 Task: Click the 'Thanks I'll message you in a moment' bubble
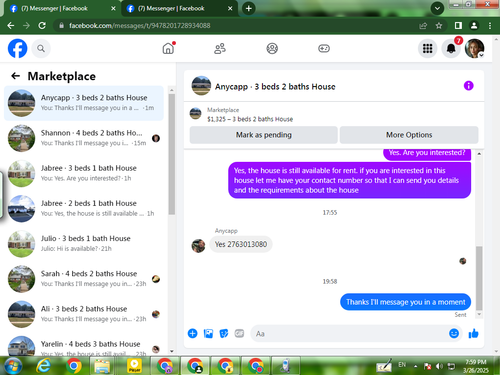405,302
